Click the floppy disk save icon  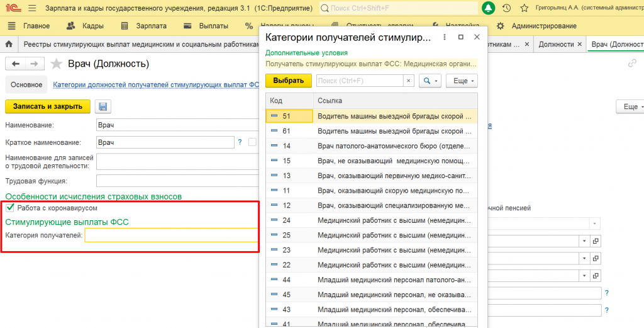pyautogui.click(x=103, y=106)
